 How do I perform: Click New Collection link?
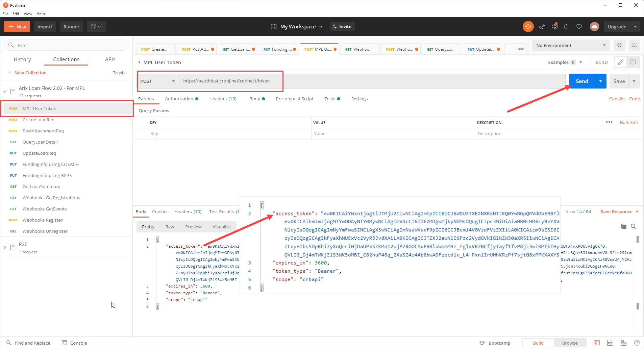pos(27,73)
